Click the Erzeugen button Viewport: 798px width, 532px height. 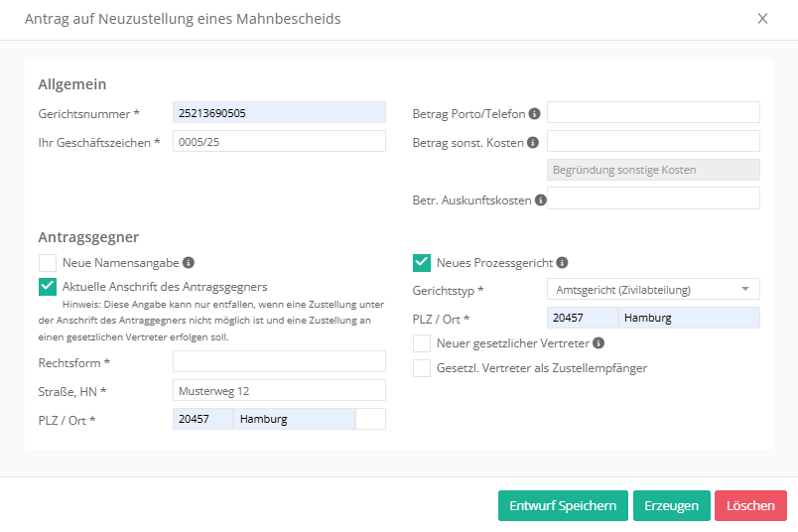(671, 505)
